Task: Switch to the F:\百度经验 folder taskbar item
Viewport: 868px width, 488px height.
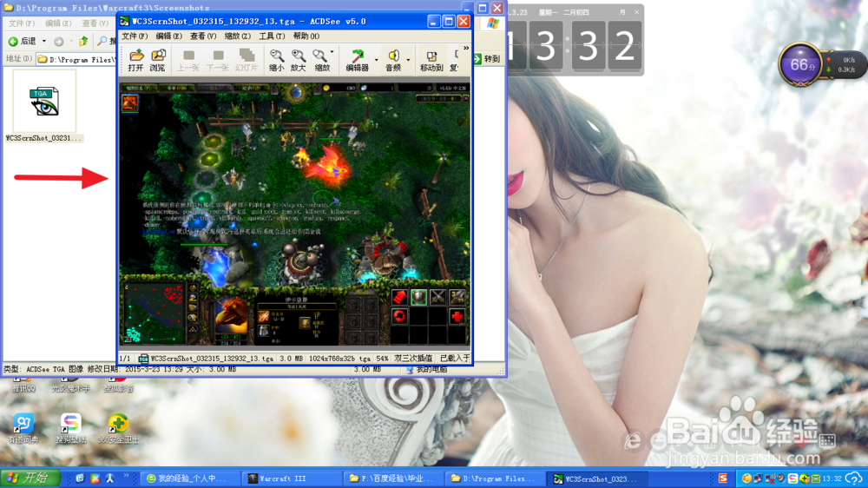Action: pyautogui.click(x=393, y=478)
